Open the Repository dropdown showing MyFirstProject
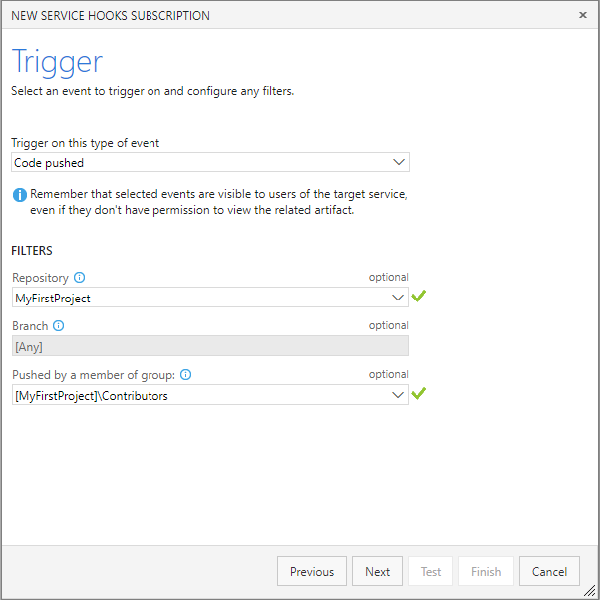This screenshot has height=600, width=600. point(210,297)
